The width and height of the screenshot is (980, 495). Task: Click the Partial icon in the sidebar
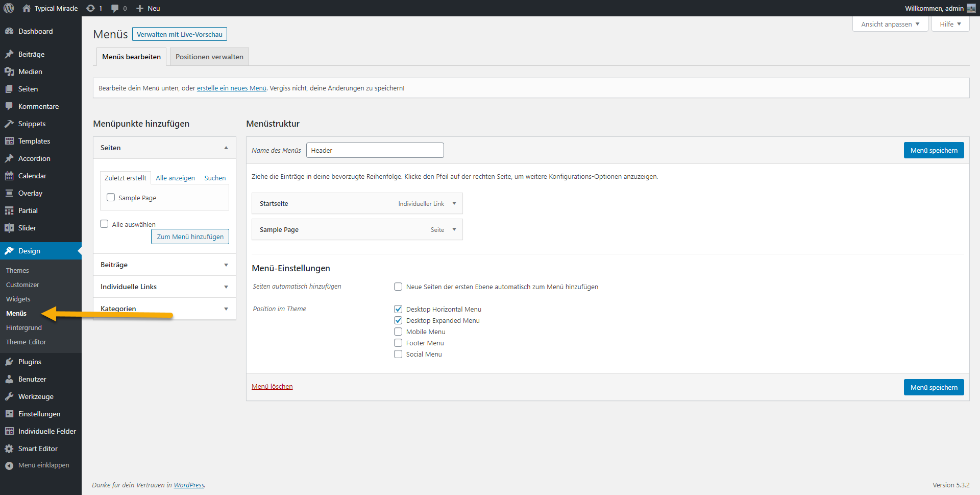pos(9,210)
